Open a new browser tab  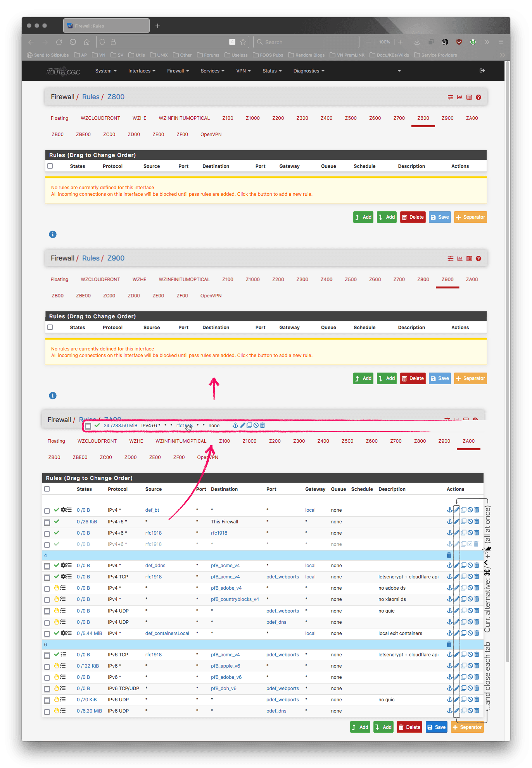[x=157, y=26]
